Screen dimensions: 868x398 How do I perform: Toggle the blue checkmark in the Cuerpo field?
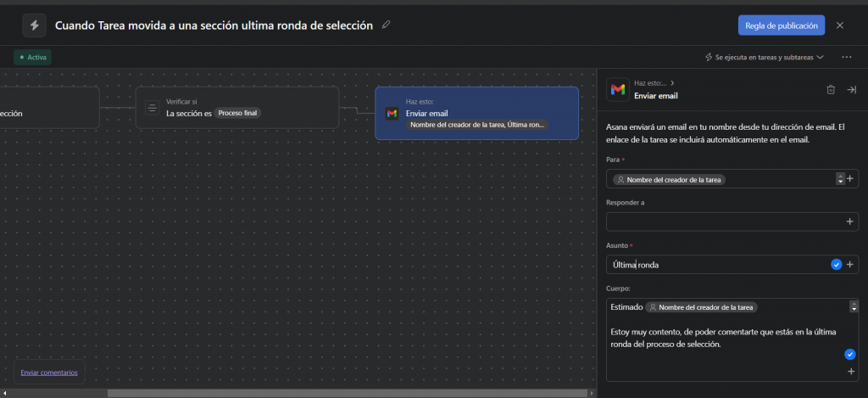(x=850, y=354)
